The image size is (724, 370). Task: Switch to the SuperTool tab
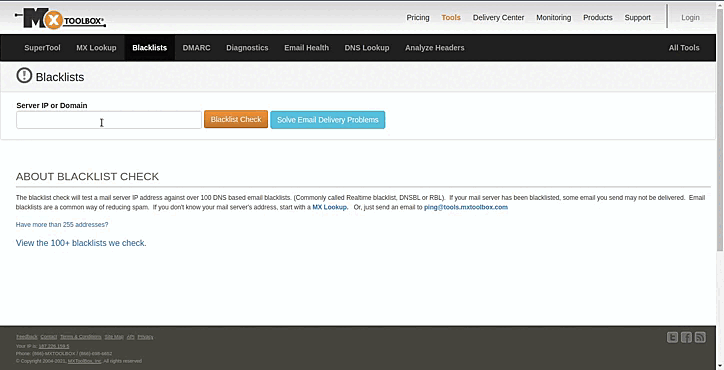pyautogui.click(x=42, y=48)
